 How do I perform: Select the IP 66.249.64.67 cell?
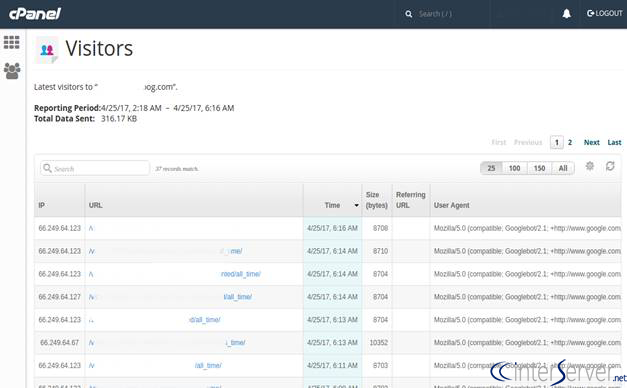point(60,342)
